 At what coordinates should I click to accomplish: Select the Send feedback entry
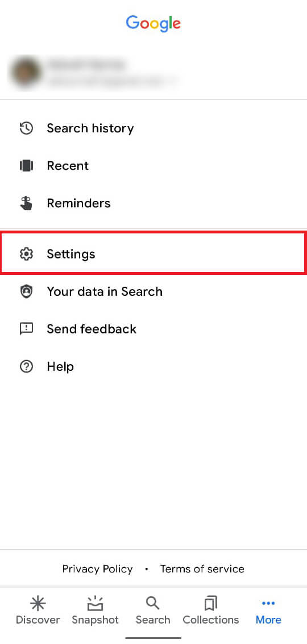click(153, 329)
